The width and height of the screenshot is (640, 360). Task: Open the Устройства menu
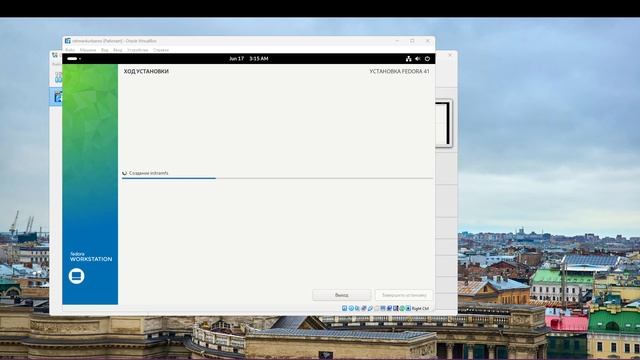pyautogui.click(x=137, y=50)
